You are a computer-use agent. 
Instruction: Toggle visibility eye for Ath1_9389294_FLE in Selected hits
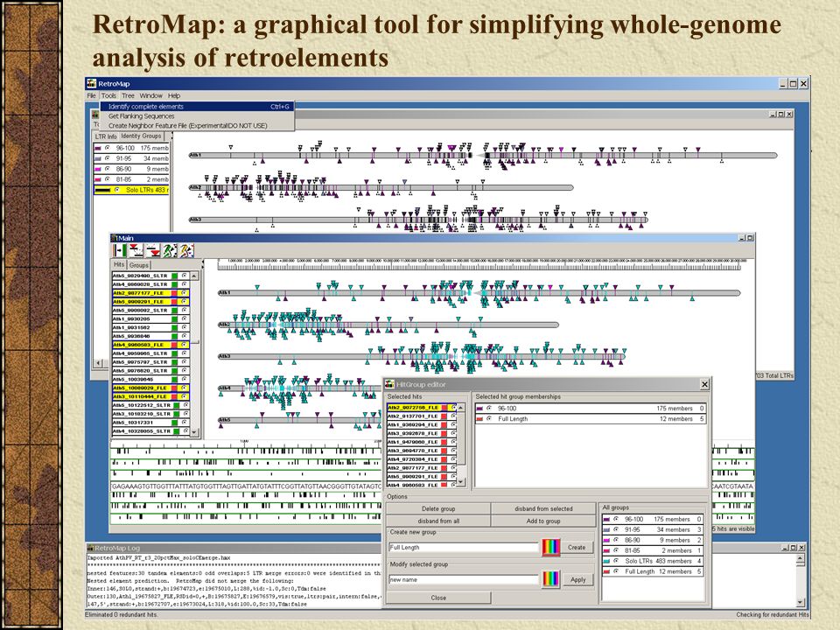click(x=453, y=425)
